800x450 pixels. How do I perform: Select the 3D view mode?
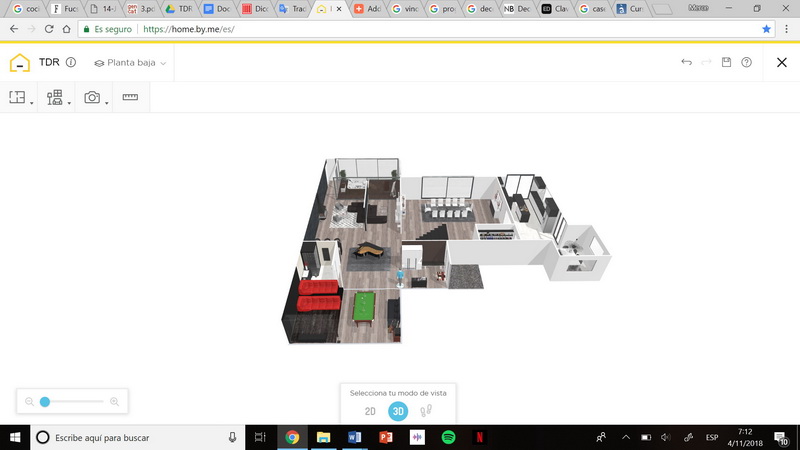click(x=398, y=410)
